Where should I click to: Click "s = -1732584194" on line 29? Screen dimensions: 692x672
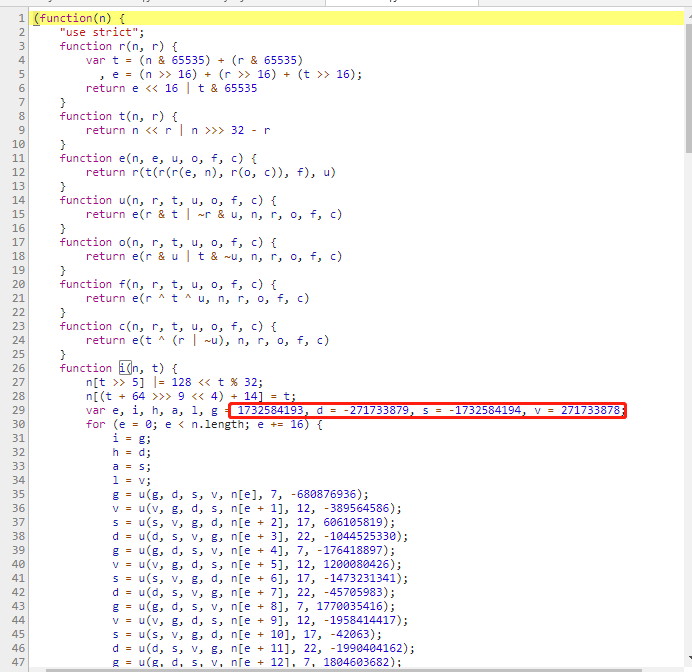pyautogui.click(x=471, y=410)
